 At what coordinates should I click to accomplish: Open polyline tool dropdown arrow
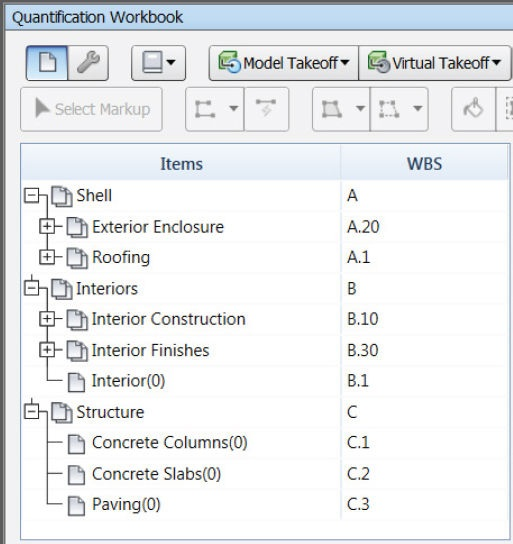(x=234, y=109)
